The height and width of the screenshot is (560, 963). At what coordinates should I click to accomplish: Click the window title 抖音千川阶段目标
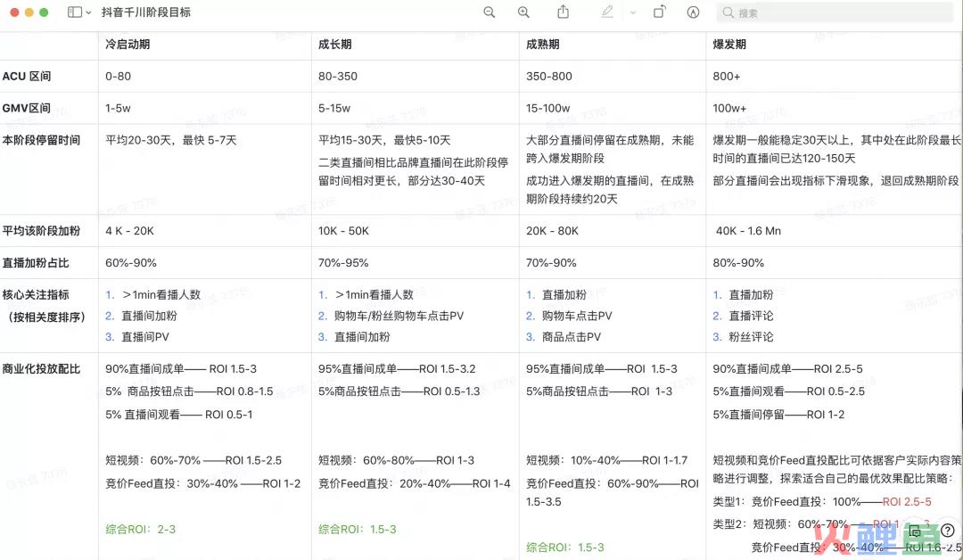coord(145,12)
